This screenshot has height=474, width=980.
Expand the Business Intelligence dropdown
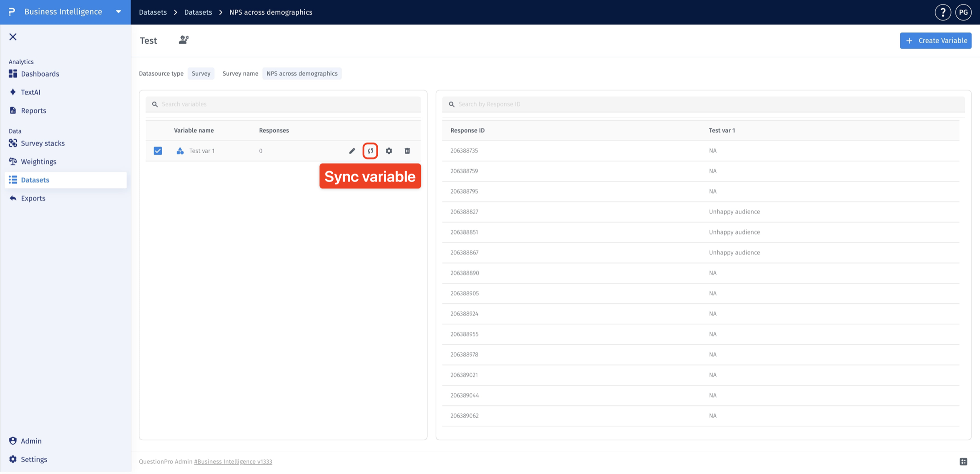click(x=118, y=12)
